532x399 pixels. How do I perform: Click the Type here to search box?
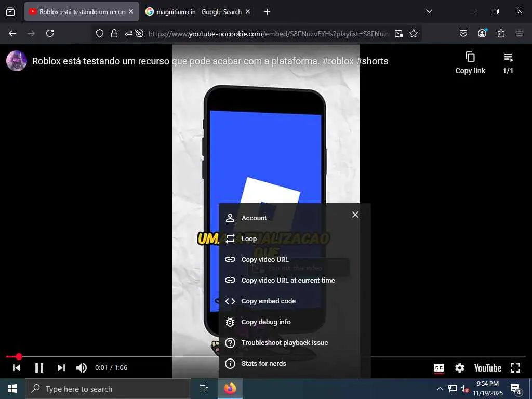[x=108, y=389]
